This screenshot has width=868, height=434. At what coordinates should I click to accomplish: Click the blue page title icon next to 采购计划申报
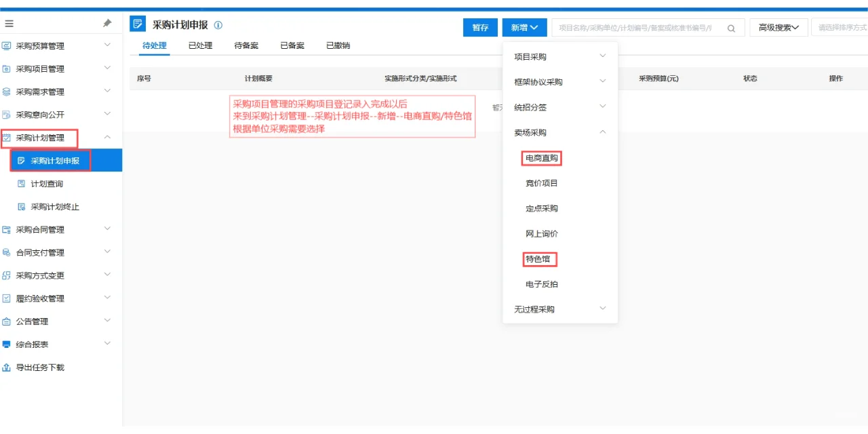click(x=138, y=24)
